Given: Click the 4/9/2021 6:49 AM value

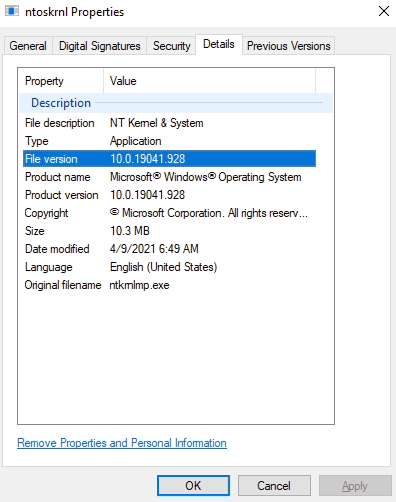Looking at the screenshot, I should pyautogui.click(x=154, y=249).
